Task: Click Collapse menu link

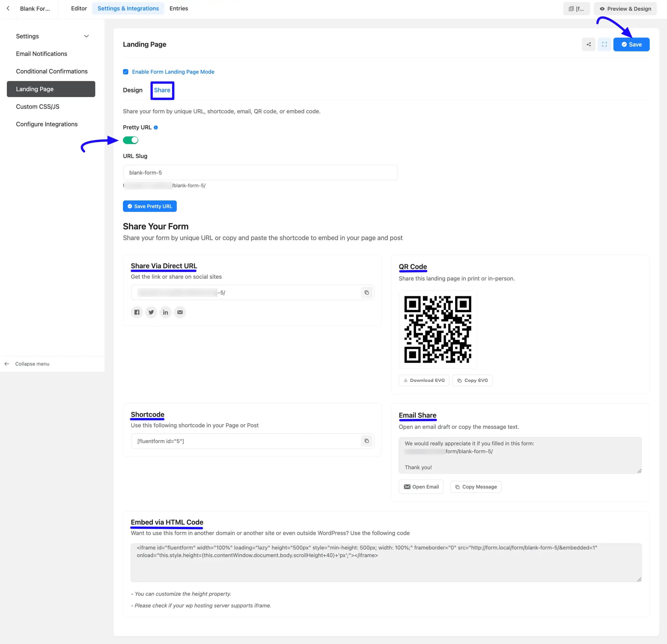Action: click(32, 364)
